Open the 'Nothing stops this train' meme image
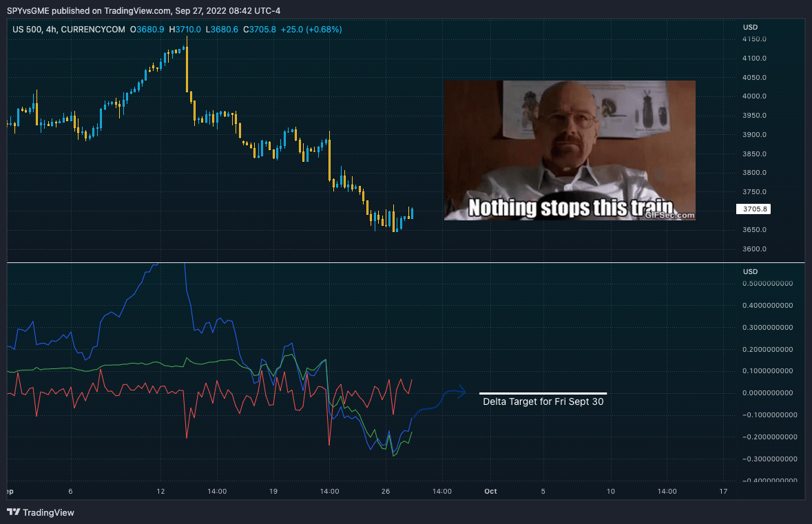Image resolution: width=812 pixels, height=524 pixels. (570, 150)
